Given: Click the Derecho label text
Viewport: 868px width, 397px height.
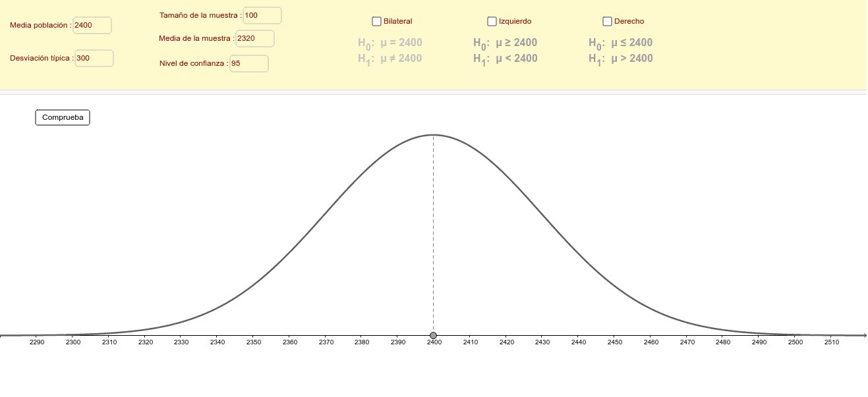Looking at the screenshot, I should tap(629, 21).
